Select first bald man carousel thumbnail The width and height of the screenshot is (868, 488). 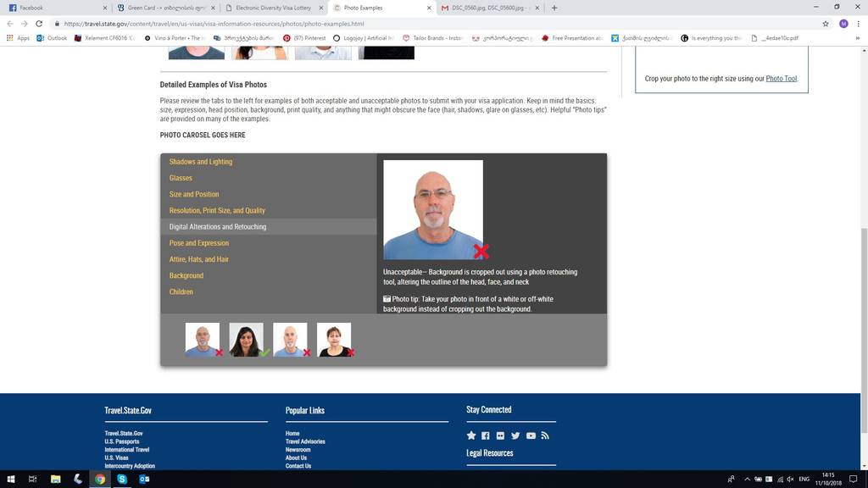(x=203, y=340)
